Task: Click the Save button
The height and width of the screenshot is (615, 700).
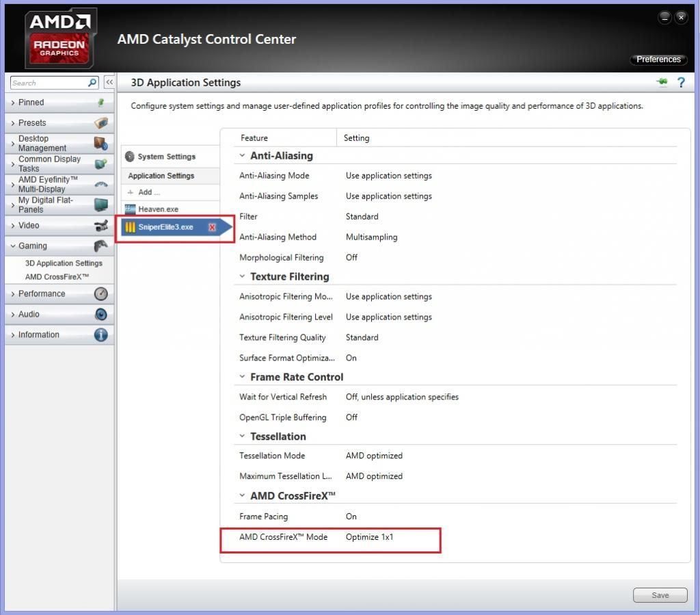Action: point(660,595)
